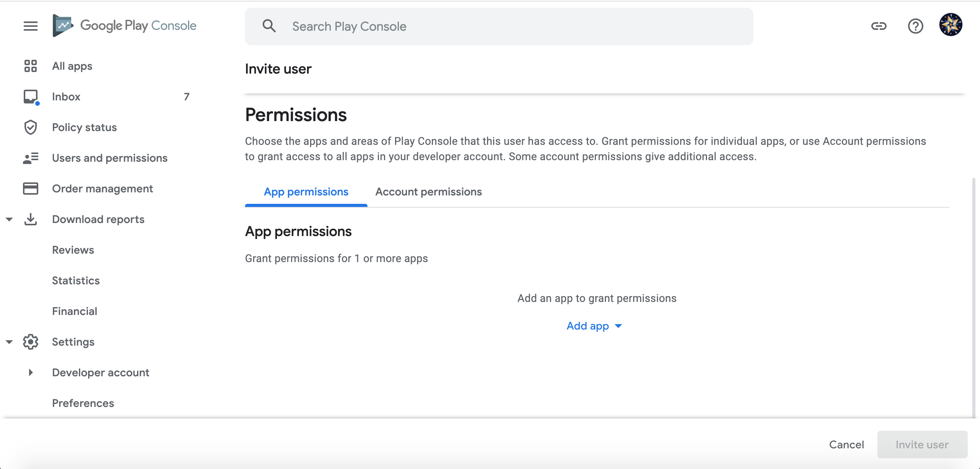The height and width of the screenshot is (469, 980).
Task: Click the Invite user button
Action: coord(922,444)
